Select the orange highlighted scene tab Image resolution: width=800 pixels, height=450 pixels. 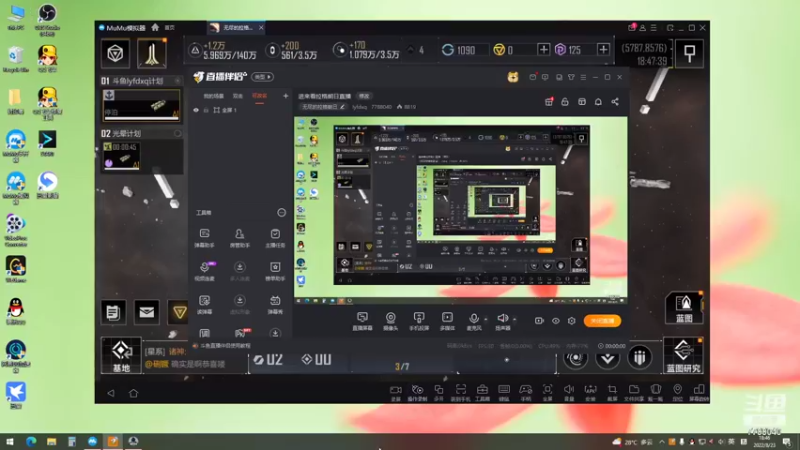(259, 96)
